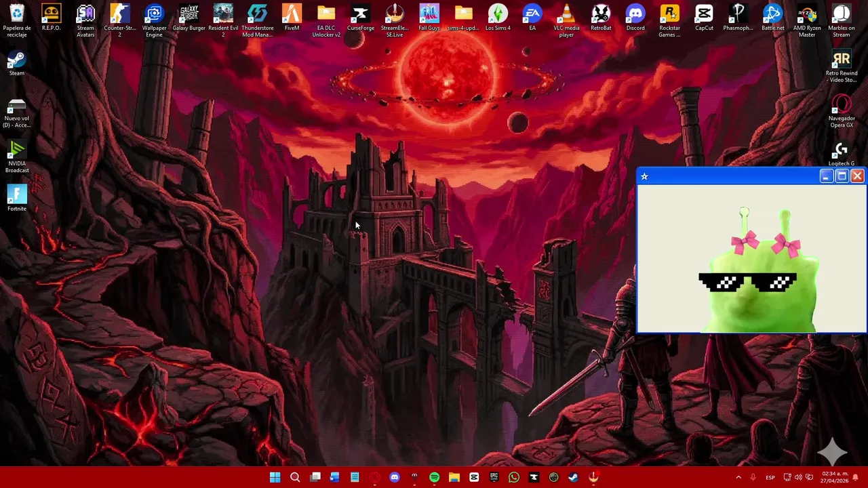
Task: Select the EA app desktop icon
Action: click(532, 17)
